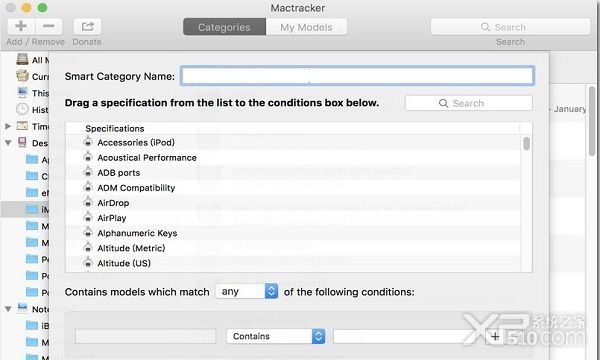Click the Smart Category Name text field
The image size is (600, 360).
pyautogui.click(x=357, y=76)
